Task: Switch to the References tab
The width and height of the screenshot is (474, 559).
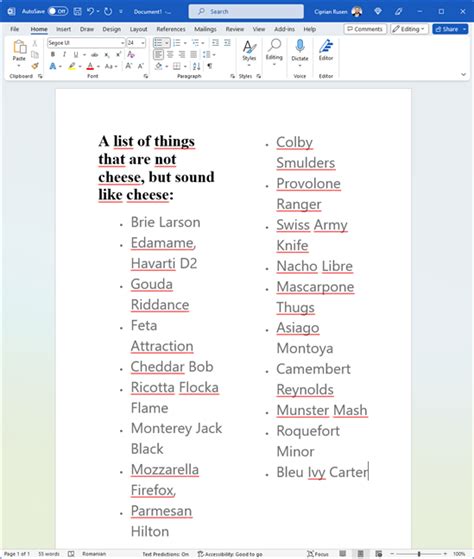Action: coord(171,29)
